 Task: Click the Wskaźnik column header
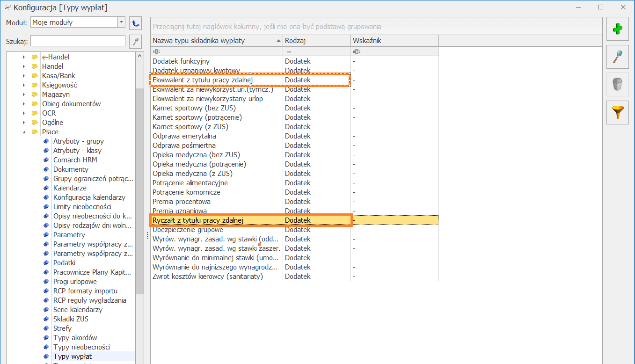(x=394, y=41)
